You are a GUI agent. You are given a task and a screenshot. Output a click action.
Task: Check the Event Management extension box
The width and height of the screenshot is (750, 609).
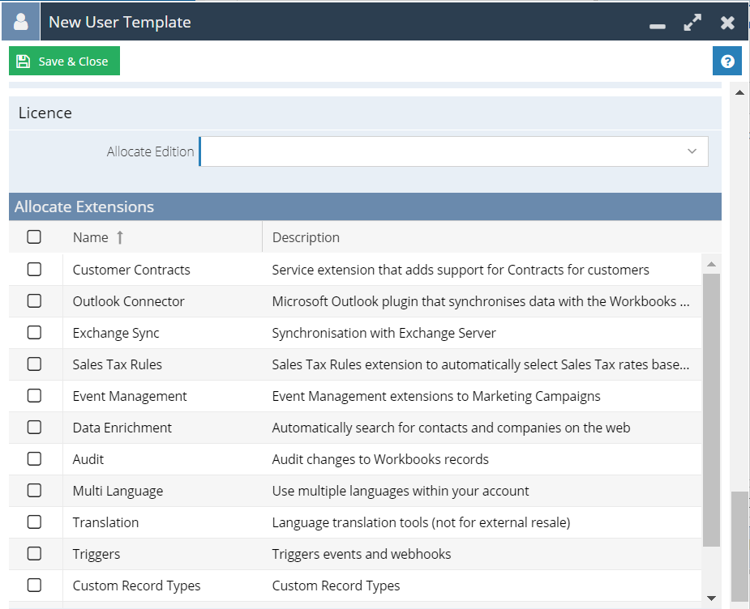click(34, 396)
